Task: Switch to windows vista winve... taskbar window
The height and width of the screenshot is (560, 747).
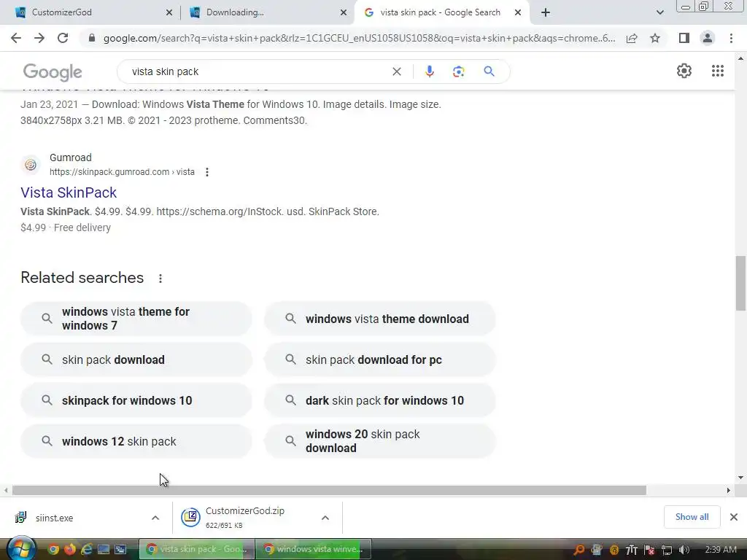Action: (314, 549)
